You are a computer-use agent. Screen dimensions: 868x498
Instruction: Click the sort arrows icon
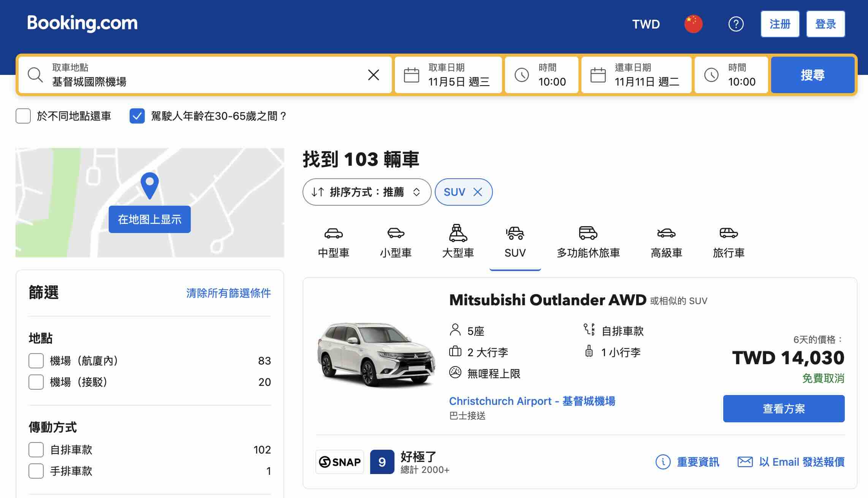coord(317,192)
